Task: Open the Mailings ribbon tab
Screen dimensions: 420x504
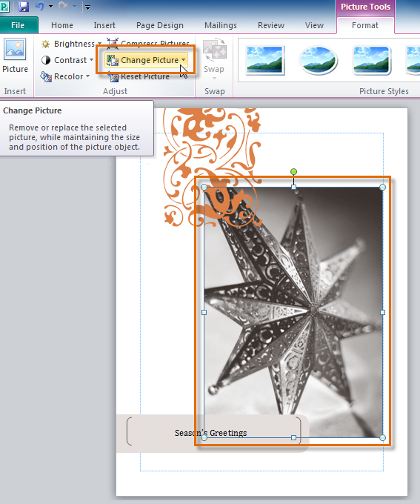Action: [221, 25]
